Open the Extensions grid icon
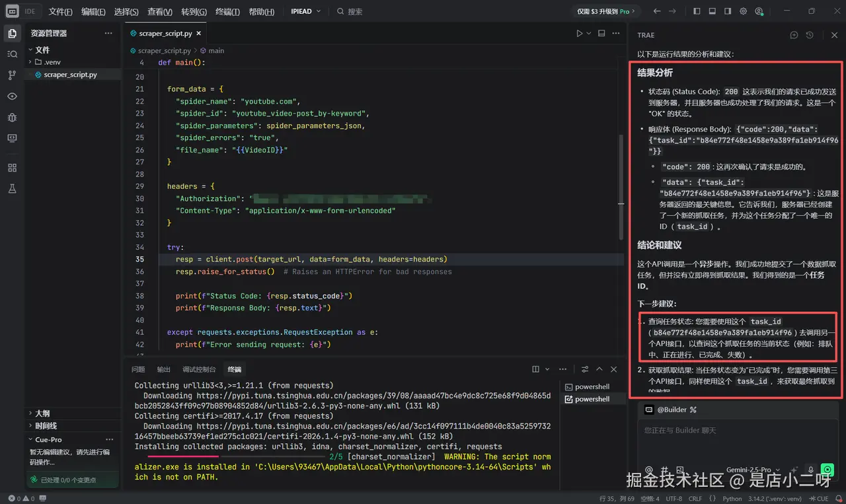 pos(12,168)
